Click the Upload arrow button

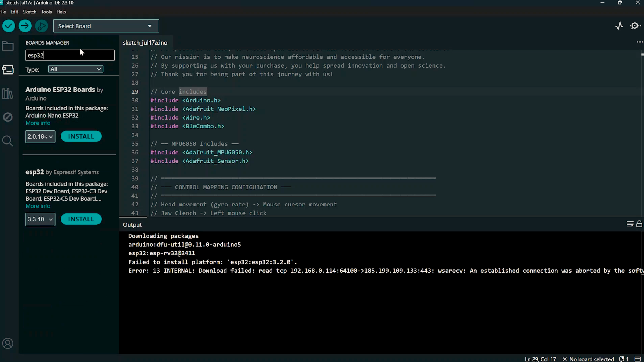pos(25,26)
